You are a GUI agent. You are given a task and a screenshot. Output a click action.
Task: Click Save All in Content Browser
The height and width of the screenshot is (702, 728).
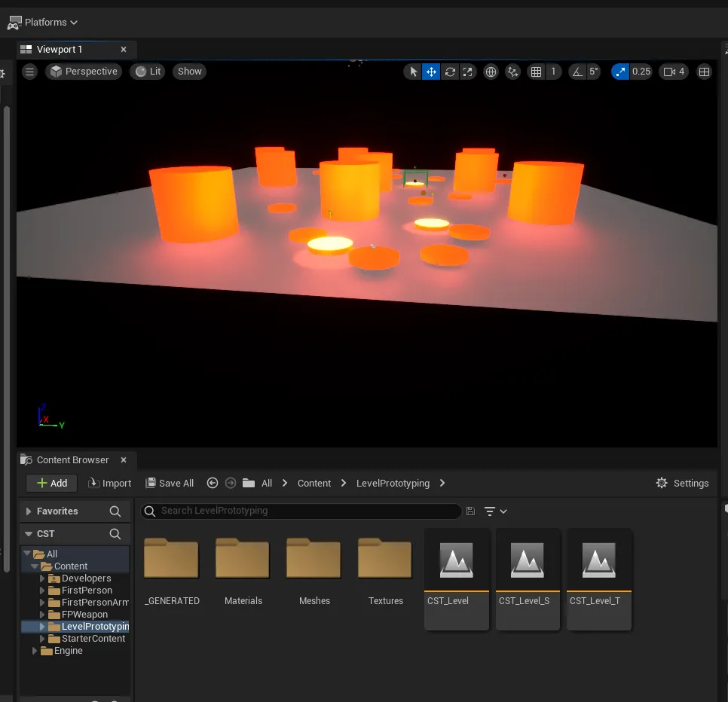click(170, 484)
